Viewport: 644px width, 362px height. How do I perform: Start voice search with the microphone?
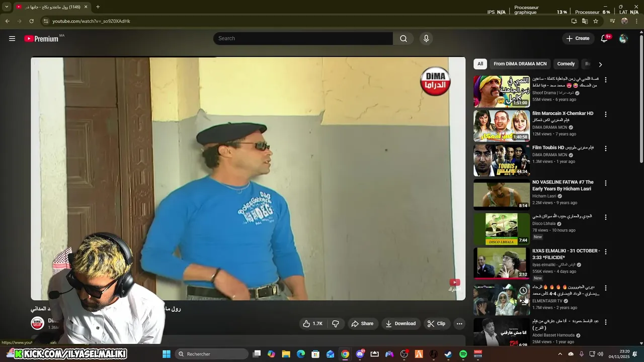coord(426,39)
